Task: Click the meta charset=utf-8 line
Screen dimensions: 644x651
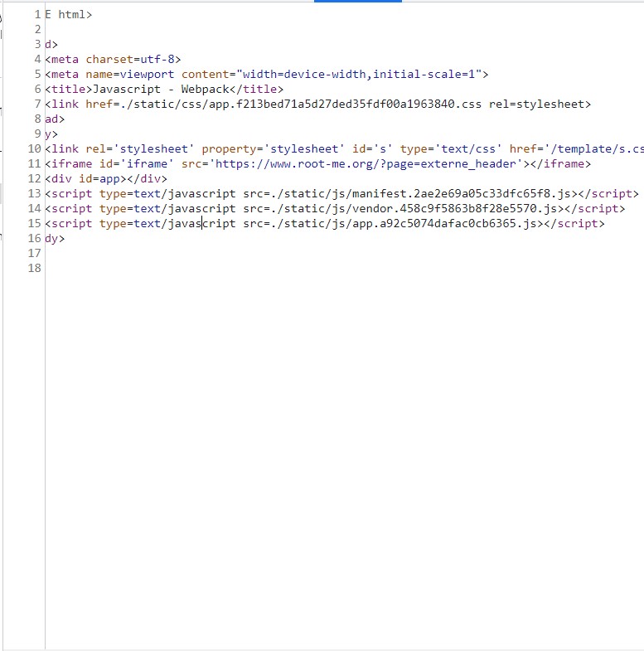Action: tap(113, 60)
